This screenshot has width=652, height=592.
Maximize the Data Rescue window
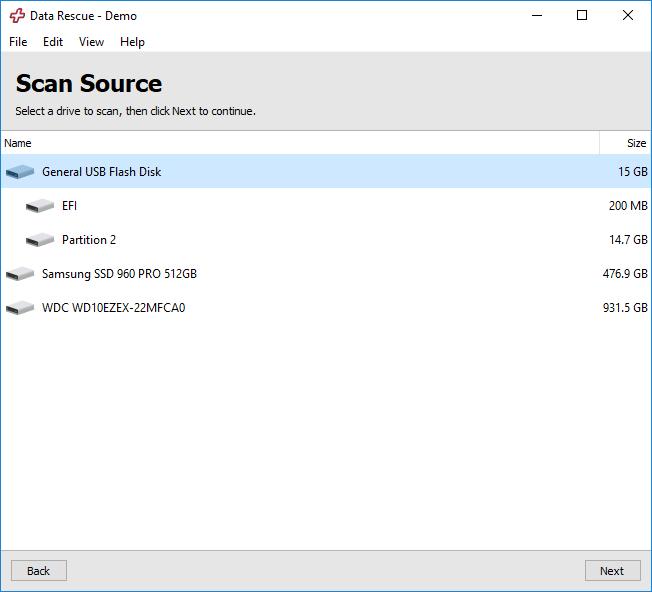pyautogui.click(x=582, y=15)
